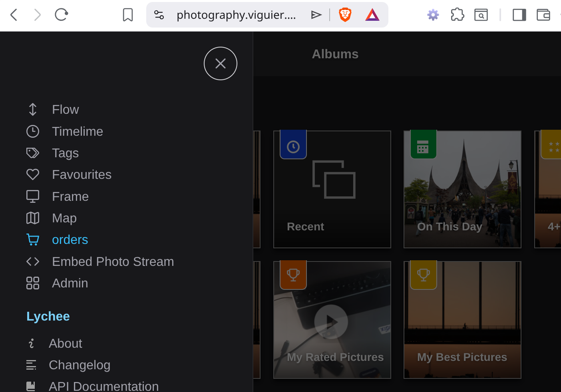Open Favourites in the sidebar

point(82,174)
